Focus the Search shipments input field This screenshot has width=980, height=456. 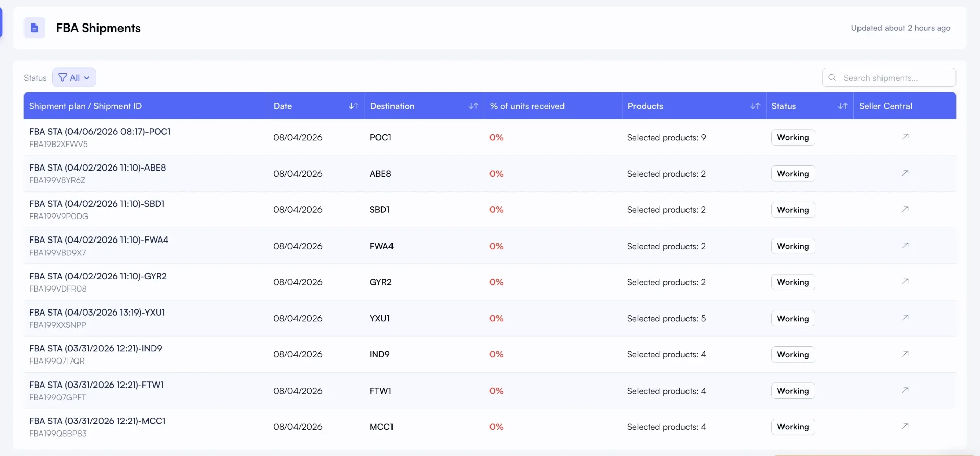(889, 78)
